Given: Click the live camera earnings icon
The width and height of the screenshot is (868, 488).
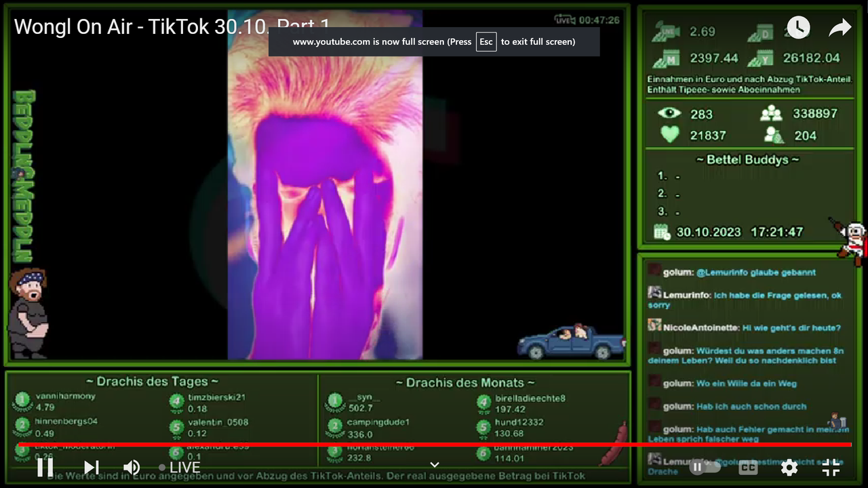Looking at the screenshot, I should pyautogui.click(x=666, y=31).
